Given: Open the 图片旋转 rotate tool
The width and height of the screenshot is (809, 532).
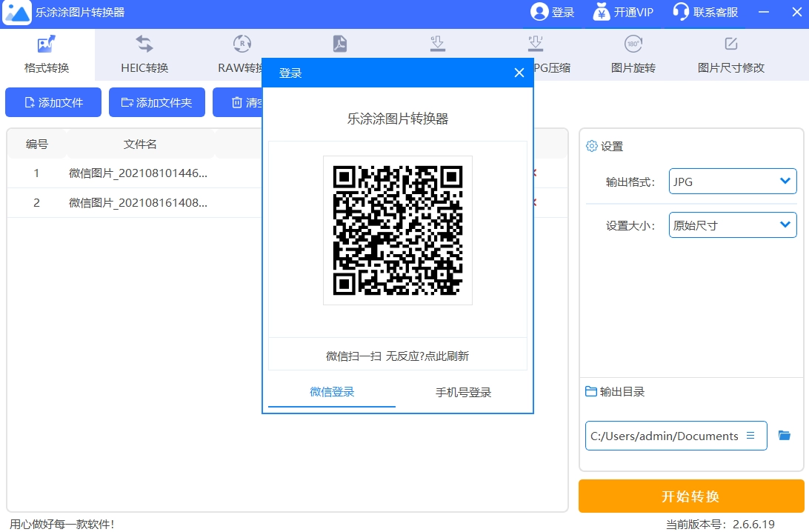Looking at the screenshot, I should tap(633, 55).
